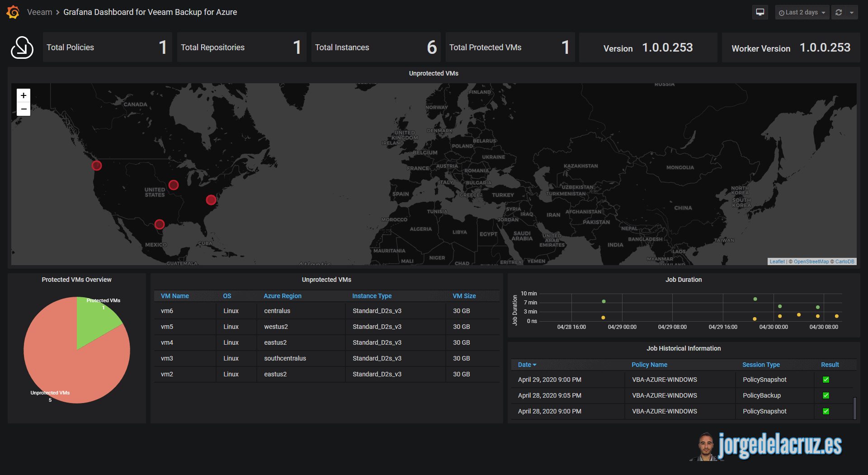Expand the refresh interval dropdown arrow
Image resolution: width=868 pixels, height=475 pixels.
pos(852,12)
